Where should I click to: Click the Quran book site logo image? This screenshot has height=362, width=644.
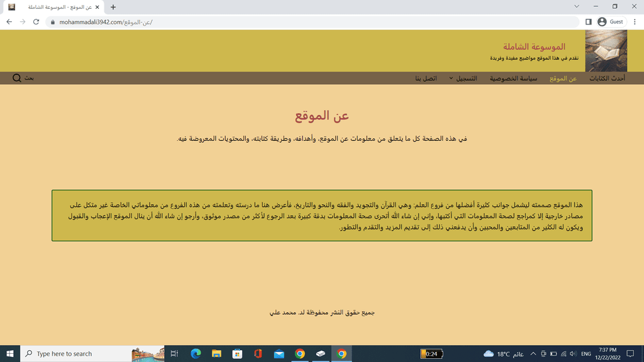click(606, 50)
